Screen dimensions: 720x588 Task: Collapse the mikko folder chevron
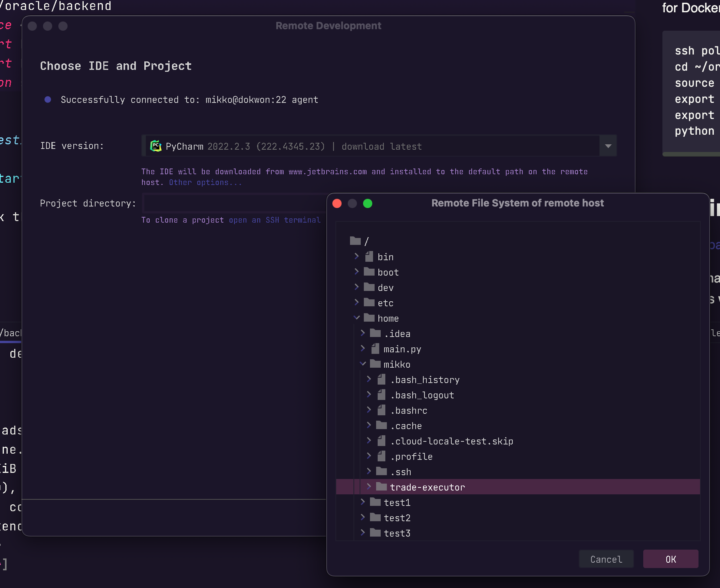[x=363, y=363]
